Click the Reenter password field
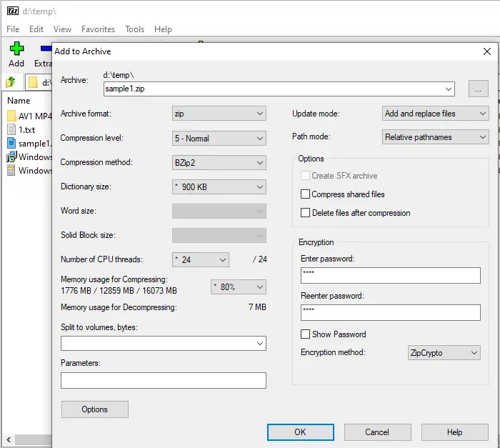Screen dimensions: 500x448 pyautogui.click(x=390, y=312)
